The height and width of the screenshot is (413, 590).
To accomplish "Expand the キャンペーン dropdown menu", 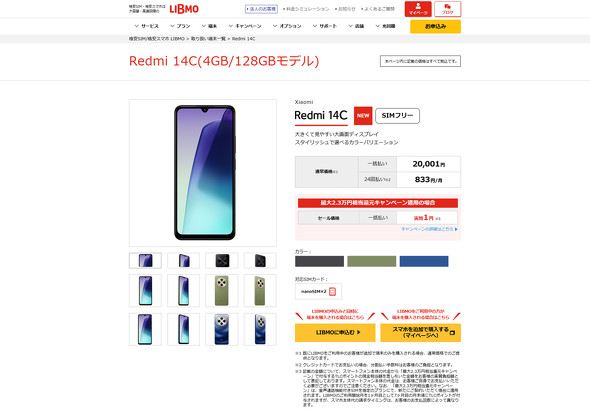I will 245,26.
